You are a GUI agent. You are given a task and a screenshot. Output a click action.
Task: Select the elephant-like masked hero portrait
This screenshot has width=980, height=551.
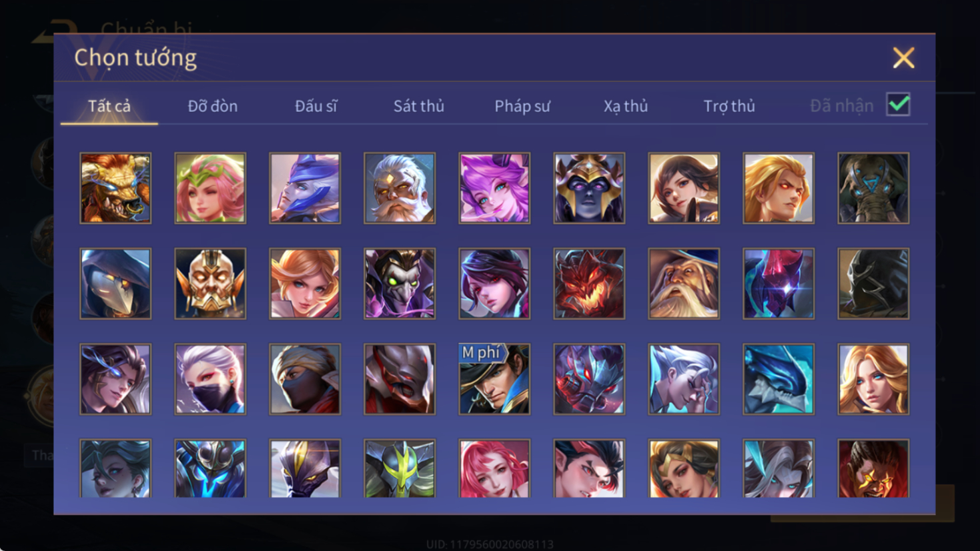(x=873, y=188)
